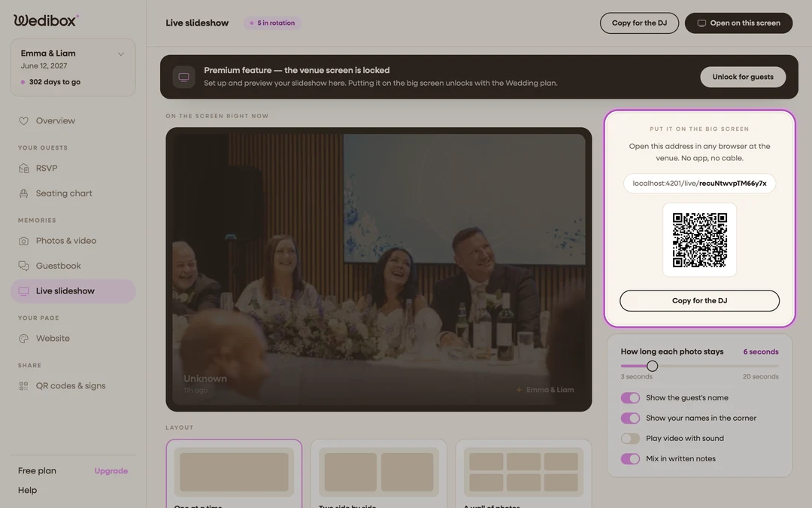Click Copy for the DJ below the QR code

[x=700, y=300]
